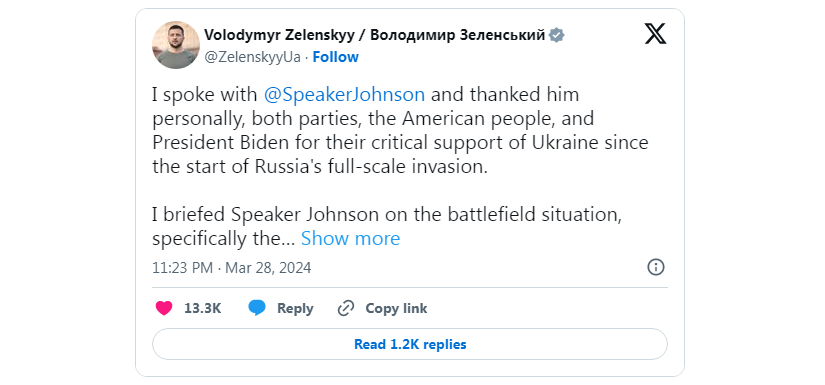Click the verified badge beside Zelenskyy's name

tap(557, 35)
